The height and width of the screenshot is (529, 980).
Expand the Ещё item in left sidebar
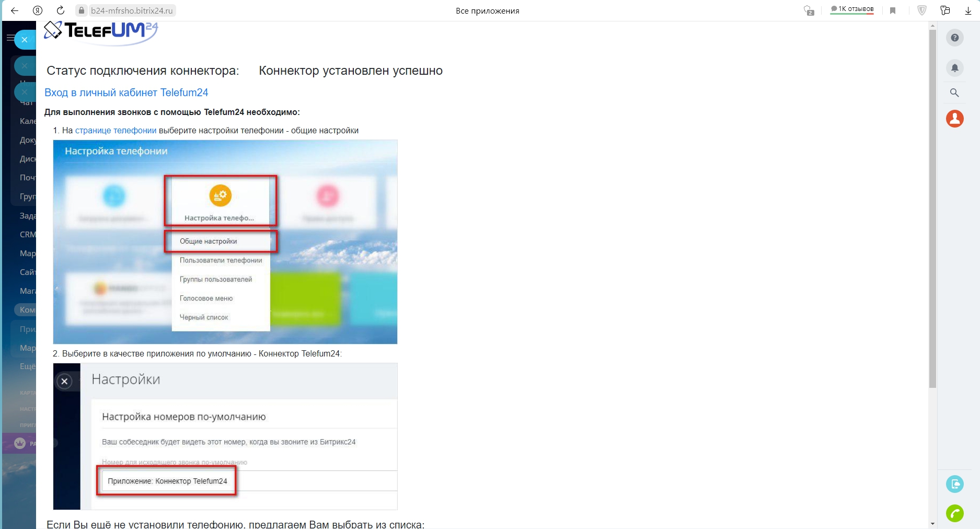[28, 366]
